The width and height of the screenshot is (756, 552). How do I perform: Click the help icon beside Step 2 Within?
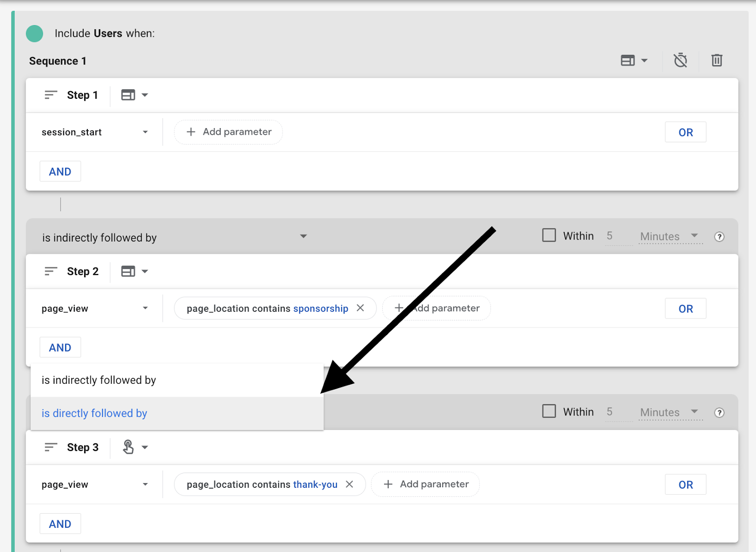pyautogui.click(x=719, y=237)
